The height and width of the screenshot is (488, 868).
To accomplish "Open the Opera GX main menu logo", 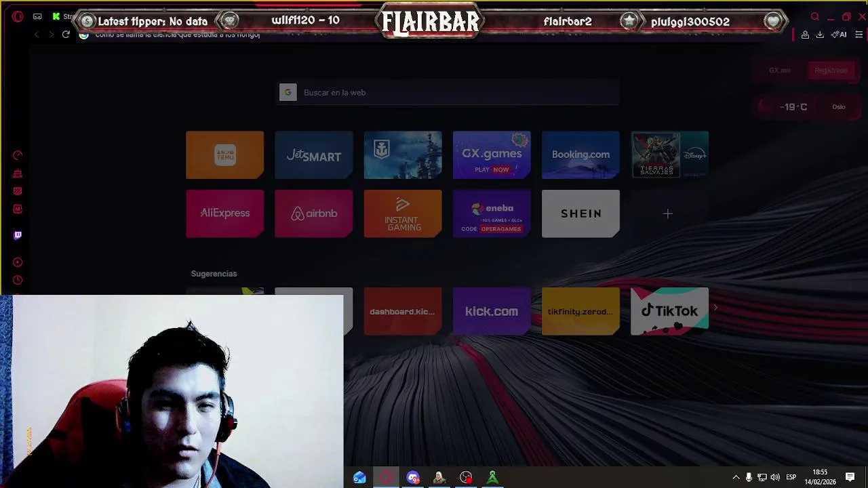I will tap(18, 17).
